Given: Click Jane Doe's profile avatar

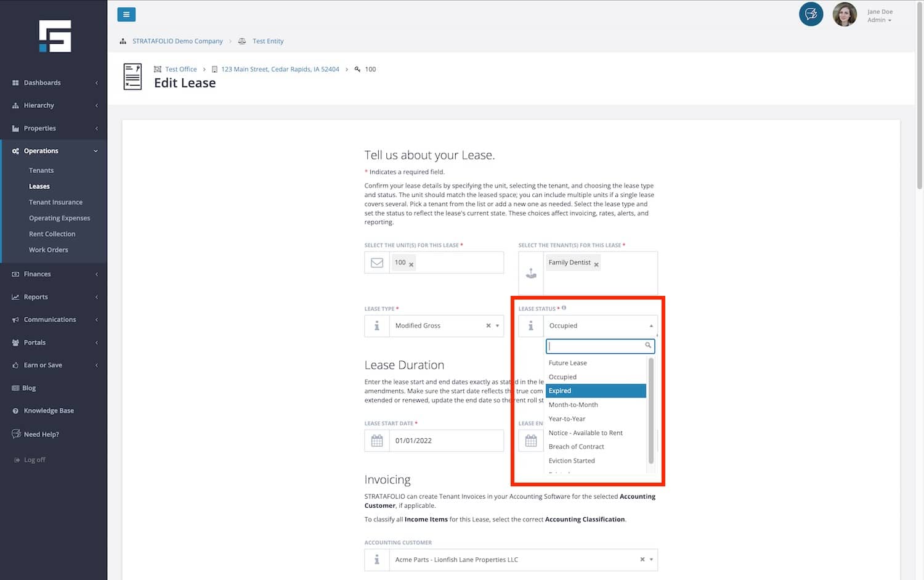Looking at the screenshot, I should point(844,15).
